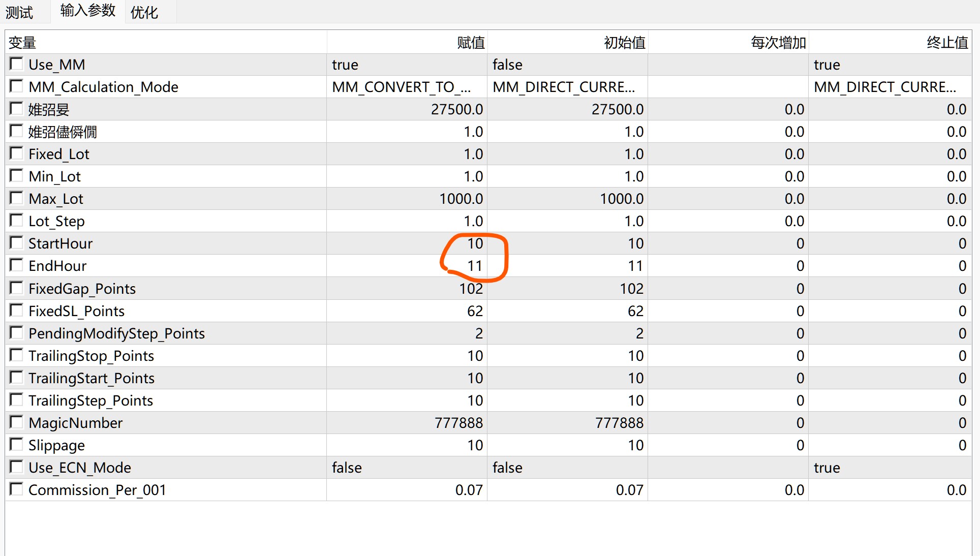This screenshot has height=556, width=980.
Task: Enable the Use_MM checkbox
Action: [x=16, y=64]
